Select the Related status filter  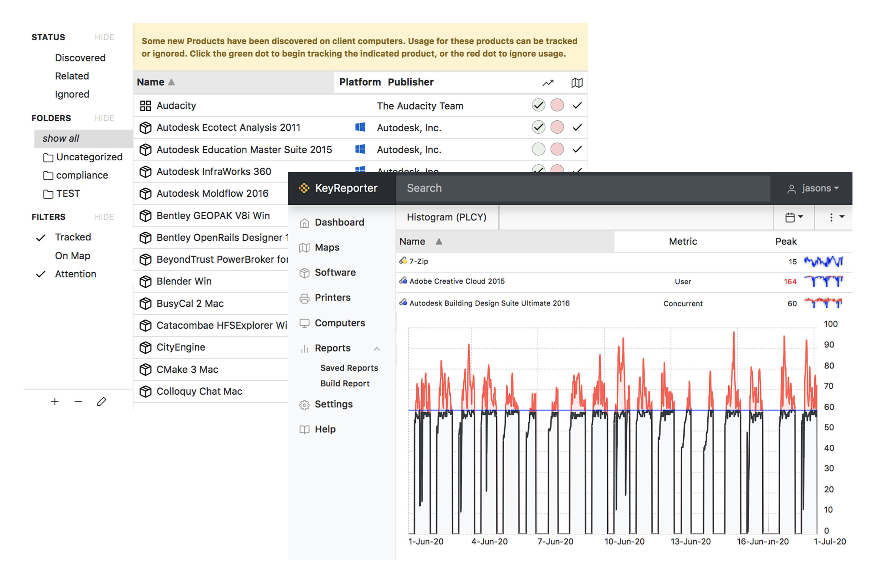[72, 76]
